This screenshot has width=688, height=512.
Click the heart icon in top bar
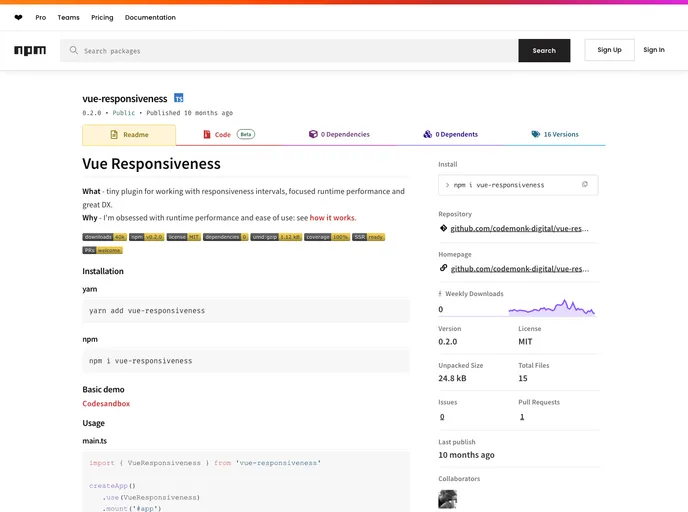18,18
